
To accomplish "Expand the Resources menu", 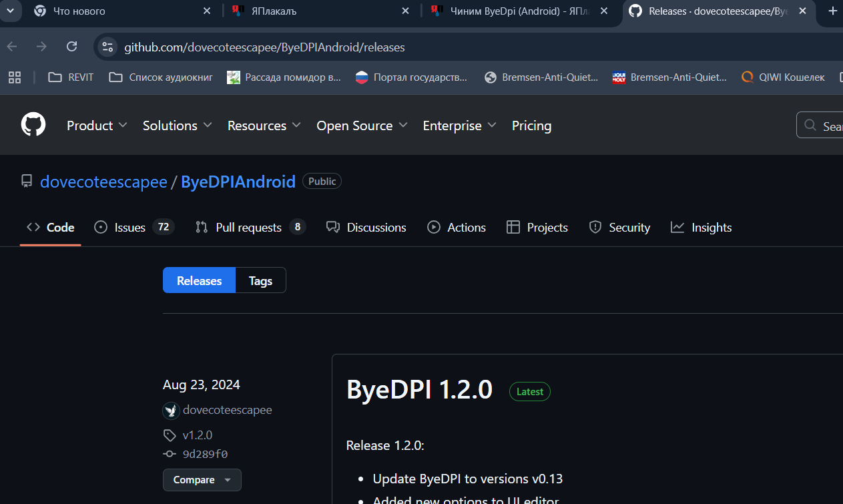I will point(264,125).
